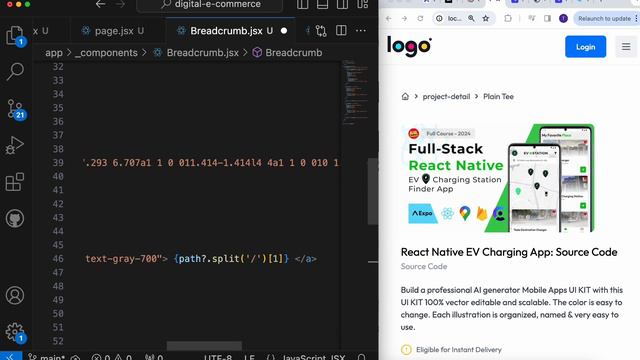
Task: Click browser back arrow
Action: click(389, 18)
